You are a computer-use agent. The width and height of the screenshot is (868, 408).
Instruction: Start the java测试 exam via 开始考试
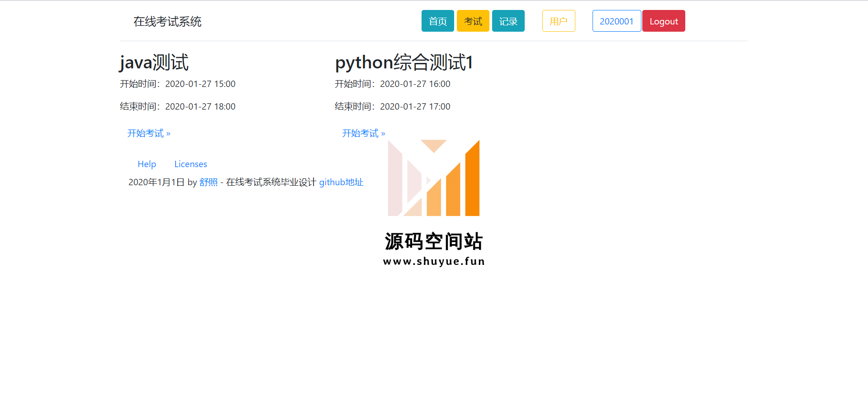149,133
